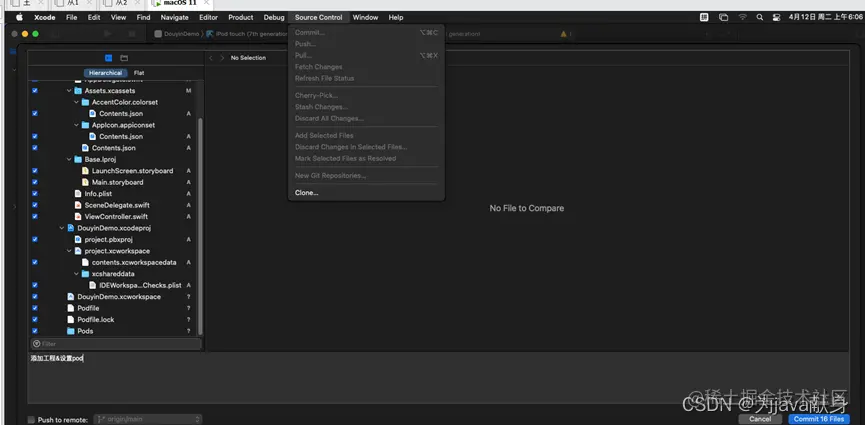The width and height of the screenshot is (865, 425).
Task: Click the Main.storyboard file icon
Action: (85, 182)
